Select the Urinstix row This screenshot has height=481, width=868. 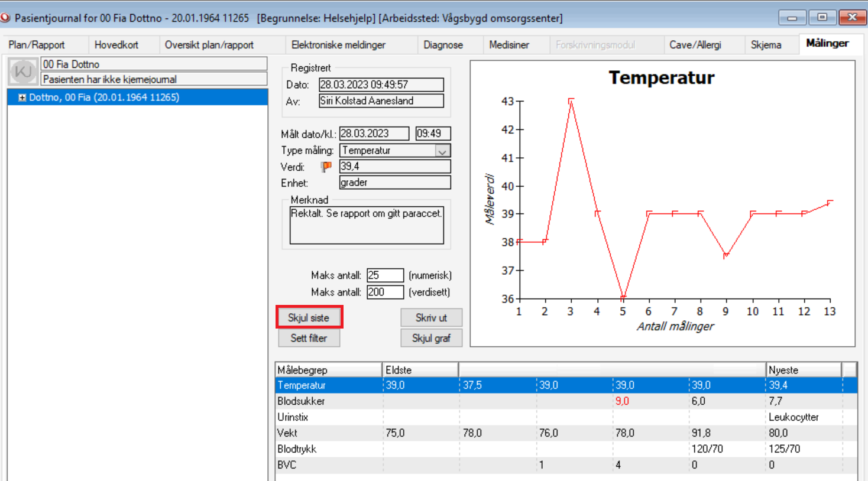(566, 417)
